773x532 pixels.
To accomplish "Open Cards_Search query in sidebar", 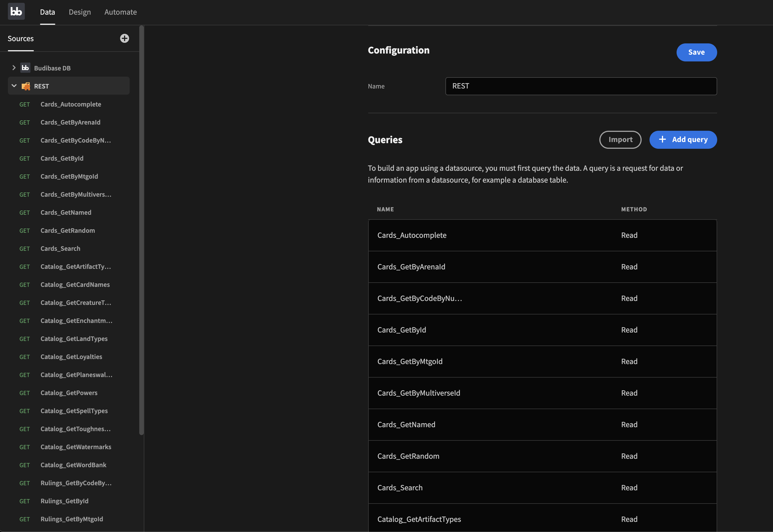I will pyautogui.click(x=60, y=249).
